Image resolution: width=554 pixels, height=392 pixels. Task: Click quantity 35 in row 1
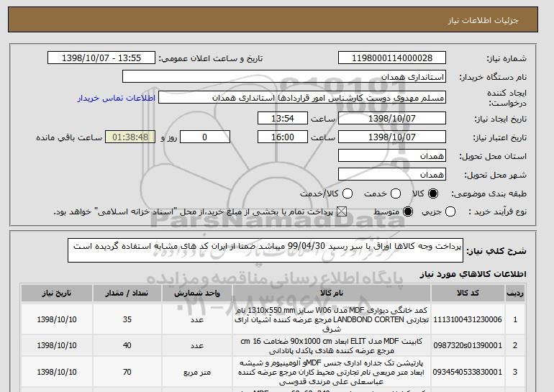pos(127,319)
